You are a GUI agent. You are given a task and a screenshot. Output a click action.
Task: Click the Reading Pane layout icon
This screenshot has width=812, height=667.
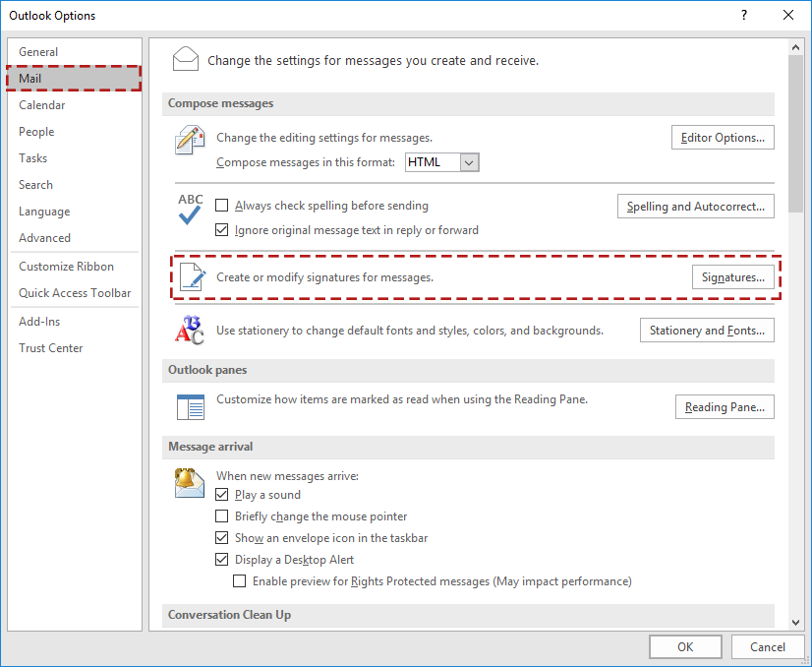[191, 407]
